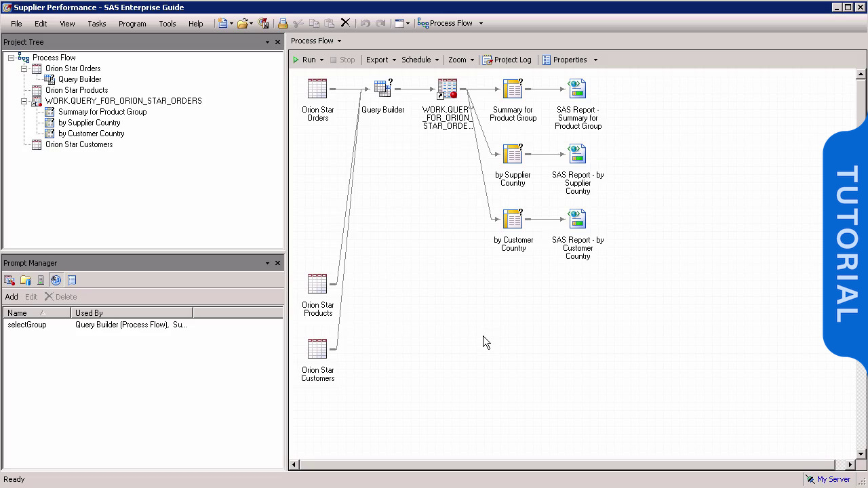Open the dropdown arrow beside the Open folder icon
This screenshot has width=868, height=488.
(251, 23)
